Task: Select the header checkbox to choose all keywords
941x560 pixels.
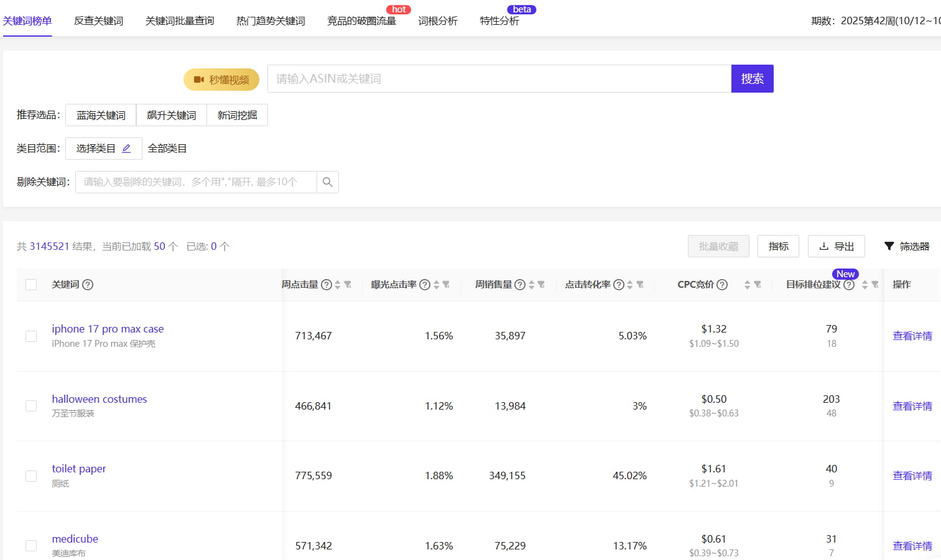Action: click(x=31, y=284)
